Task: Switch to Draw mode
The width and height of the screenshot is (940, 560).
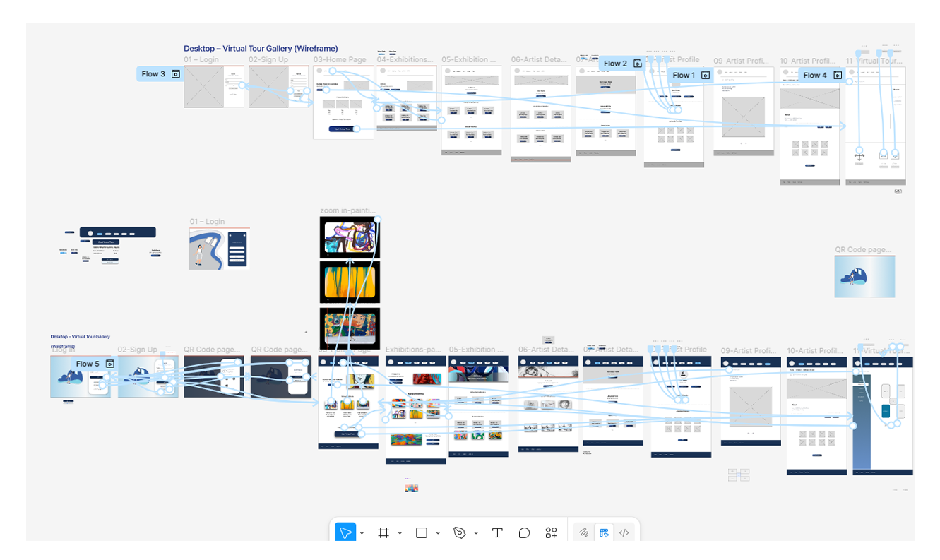Action: click(583, 533)
